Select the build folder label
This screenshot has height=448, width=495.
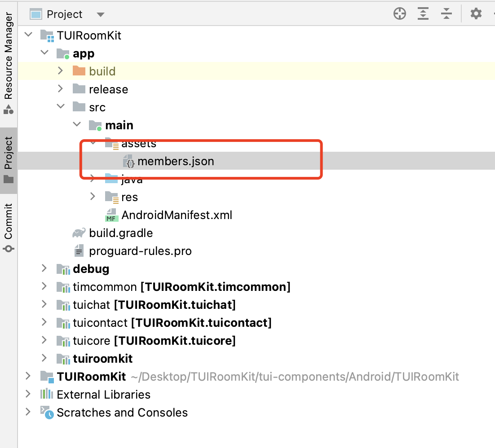click(102, 71)
